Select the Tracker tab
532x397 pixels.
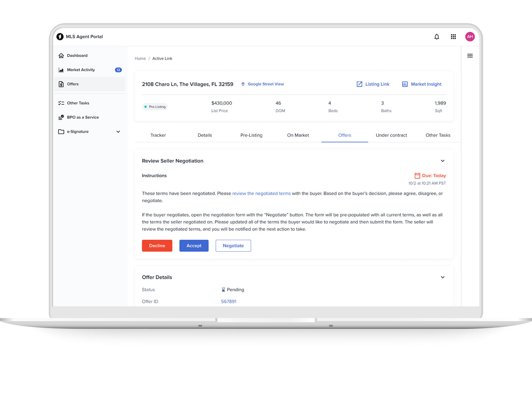(158, 135)
